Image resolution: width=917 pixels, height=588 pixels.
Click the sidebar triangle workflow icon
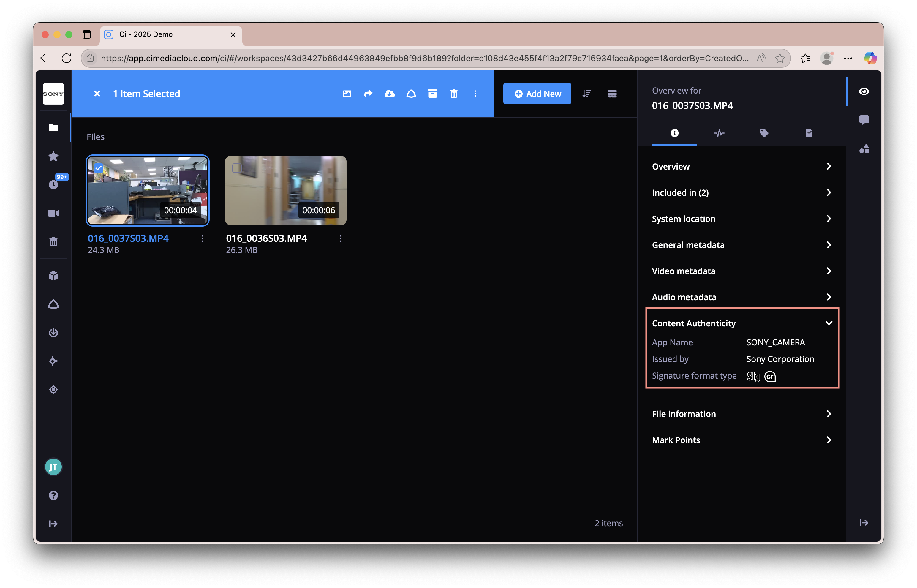[53, 304]
